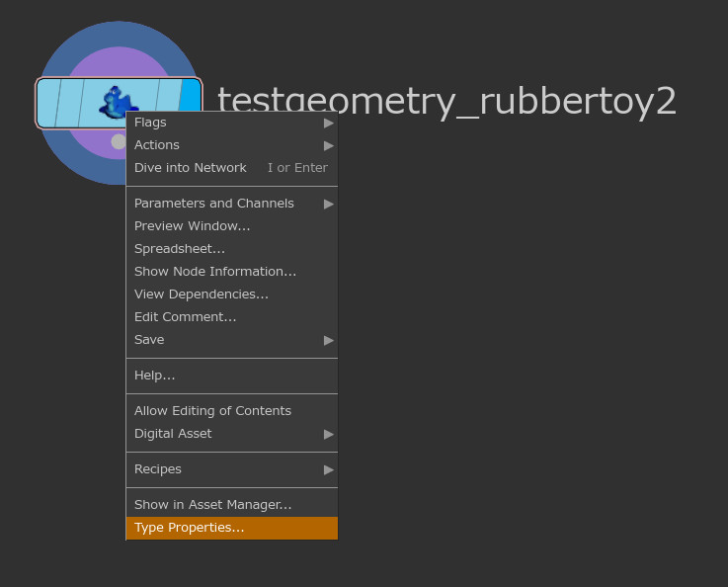This screenshot has height=587, width=728.
Task: Toggle the bypass flag on the node
Action: [48, 103]
